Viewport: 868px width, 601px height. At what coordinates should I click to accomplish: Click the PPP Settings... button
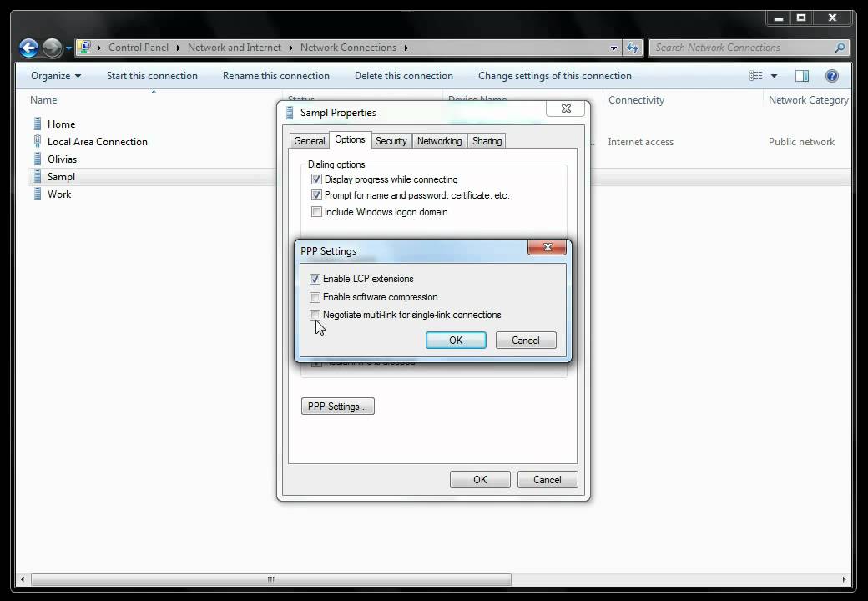[338, 407]
